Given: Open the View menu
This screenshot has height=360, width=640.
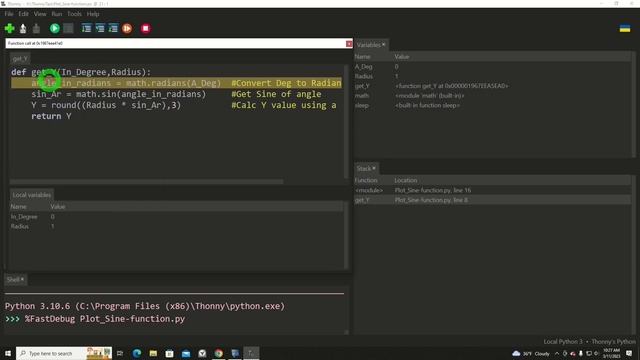Looking at the screenshot, I should tap(40, 14).
